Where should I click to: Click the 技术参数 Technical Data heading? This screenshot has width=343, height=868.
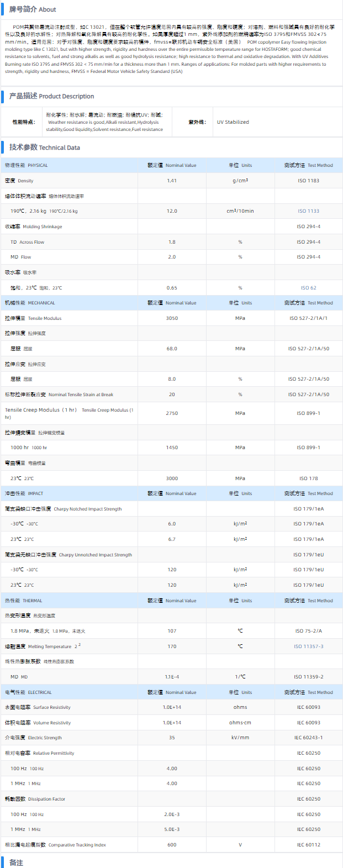point(44,148)
